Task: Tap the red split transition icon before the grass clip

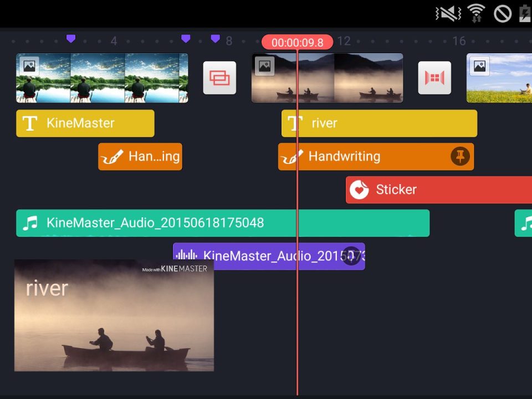Action: (434, 78)
